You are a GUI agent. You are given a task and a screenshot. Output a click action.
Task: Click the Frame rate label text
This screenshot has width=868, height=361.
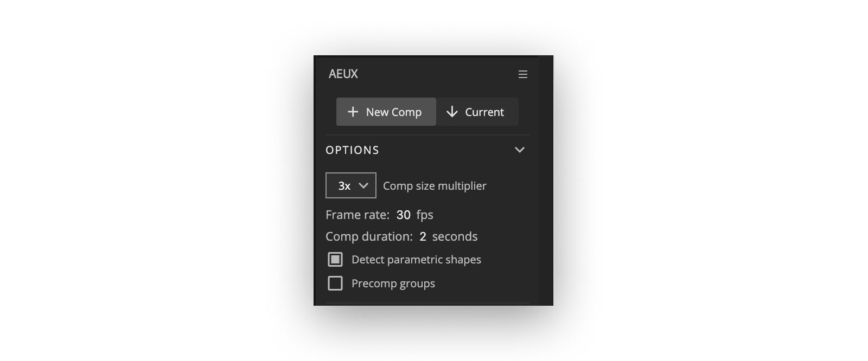(x=358, y=215)
